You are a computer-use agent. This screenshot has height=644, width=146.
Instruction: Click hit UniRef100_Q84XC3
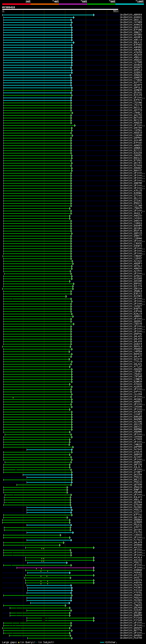click(x=131, y=27)
